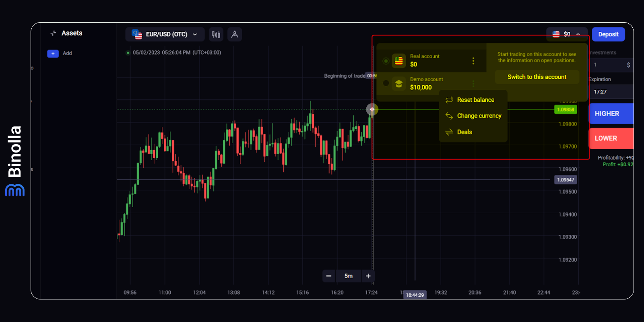The image size is (644, 322).
Task: Click the chart price line drag handle
Action: [372, 109]
